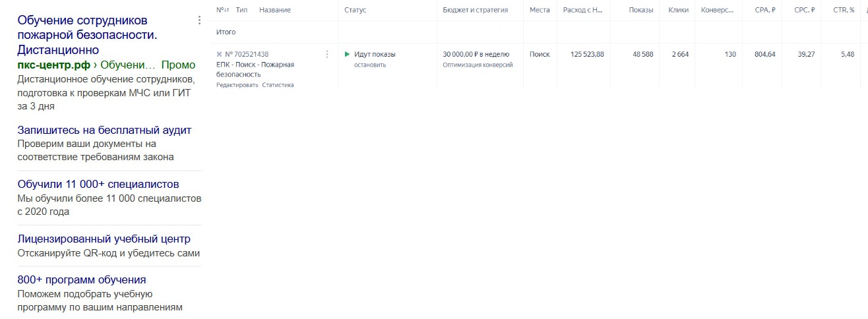868x319 pixels.
Task: Click 'остановить' to stop the campaign
Action: pos(369,65)
